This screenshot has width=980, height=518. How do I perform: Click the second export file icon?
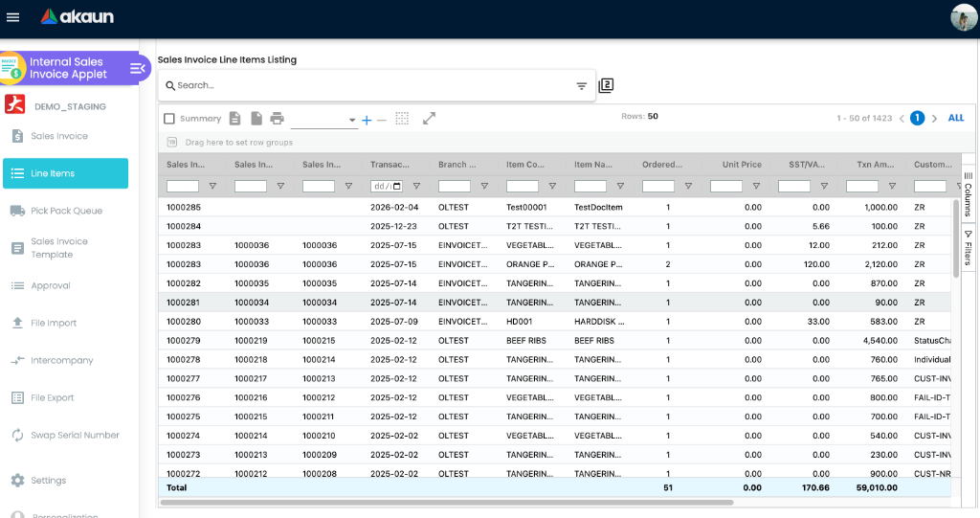(x=256, y=118)
